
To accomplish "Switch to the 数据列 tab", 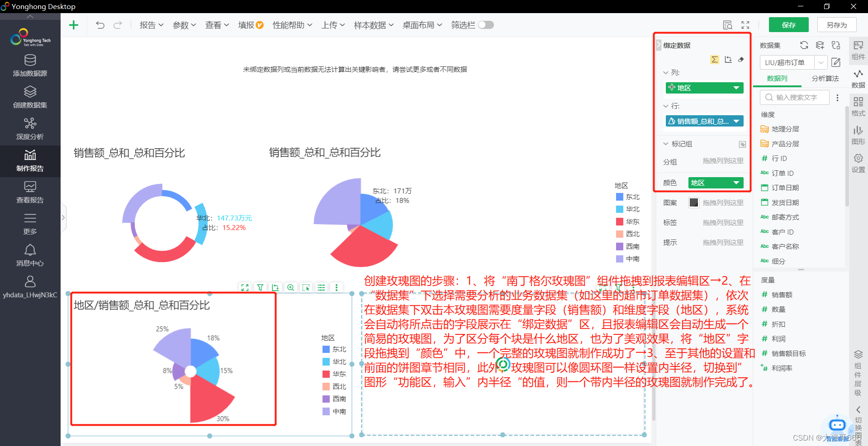I will 777,78.
